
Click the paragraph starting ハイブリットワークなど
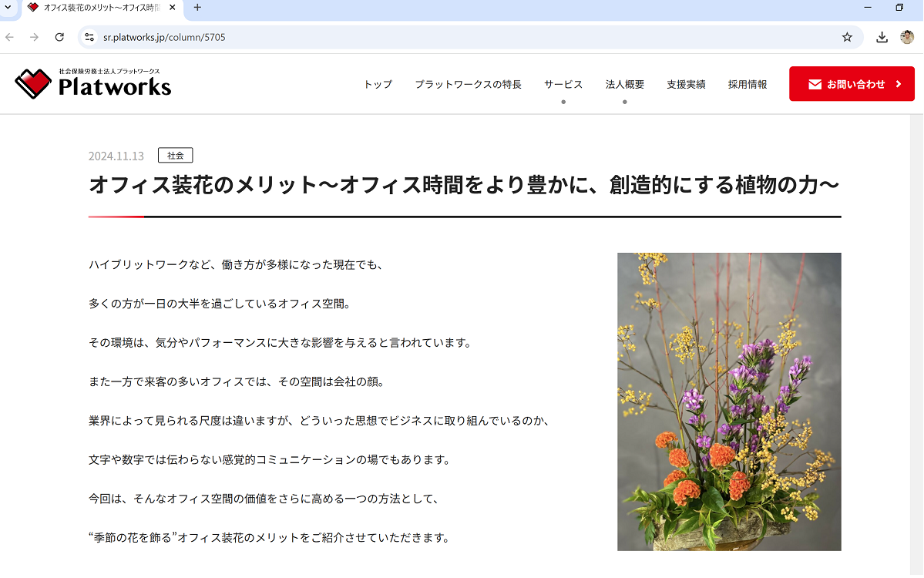click(237, 265)
